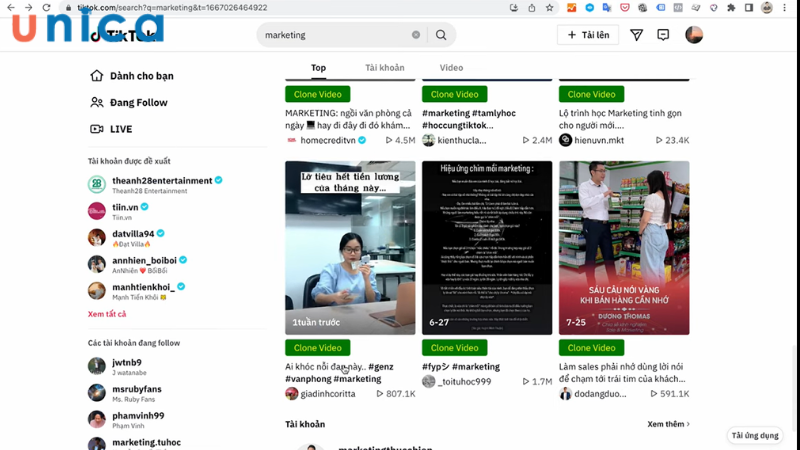800x450 pixels.
Task: Click the marketing search input field
Action: tap(337, 35)
